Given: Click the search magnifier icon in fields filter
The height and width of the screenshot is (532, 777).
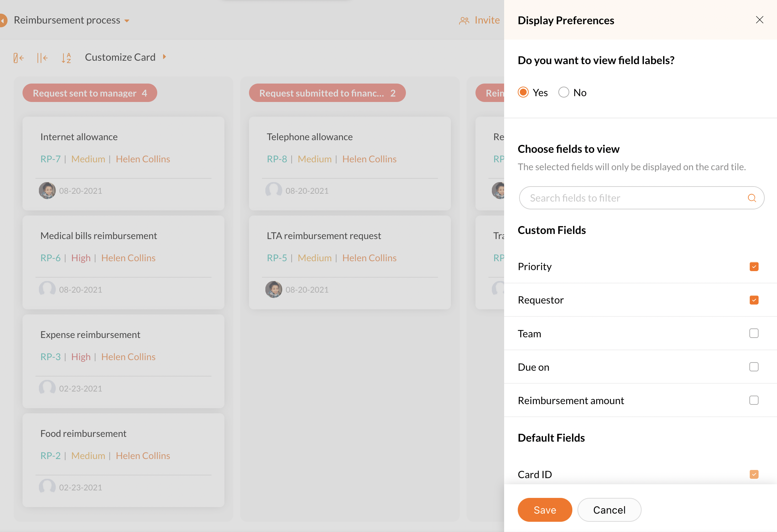Looking at the screenshot, I should (x=752, y=198).
